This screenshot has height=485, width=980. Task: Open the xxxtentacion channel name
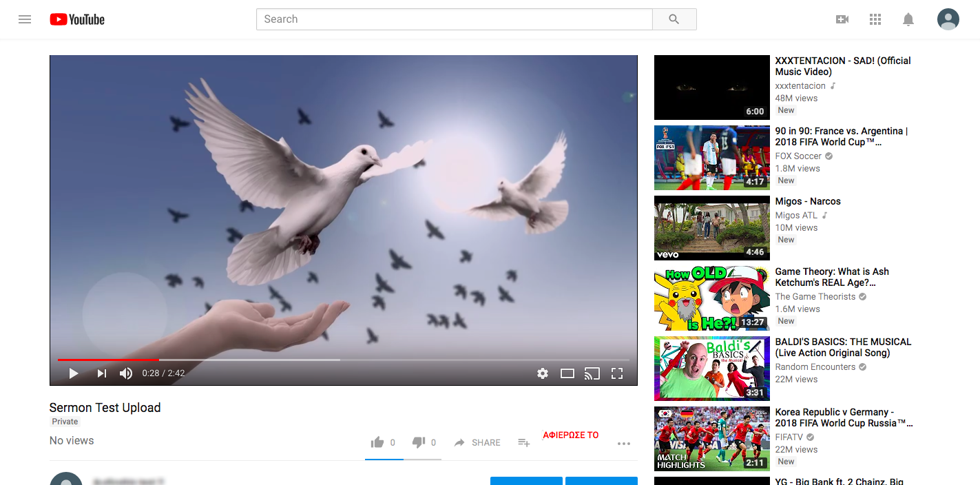(x=800, y=86)
